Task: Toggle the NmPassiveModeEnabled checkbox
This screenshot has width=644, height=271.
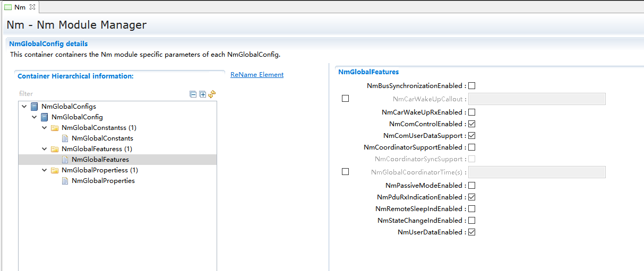Action: coord(471,185)
